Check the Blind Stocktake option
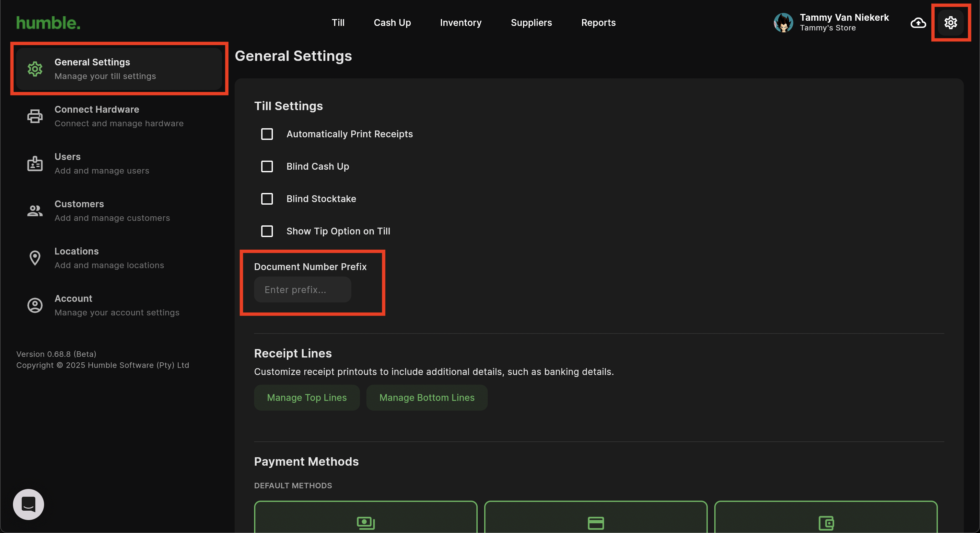Screen dimensions: 980x533 (267, 199)
